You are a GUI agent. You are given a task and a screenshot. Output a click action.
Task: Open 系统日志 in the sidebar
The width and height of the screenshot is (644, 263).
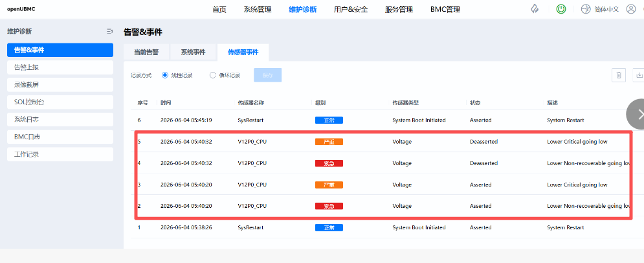pos(60,120)
